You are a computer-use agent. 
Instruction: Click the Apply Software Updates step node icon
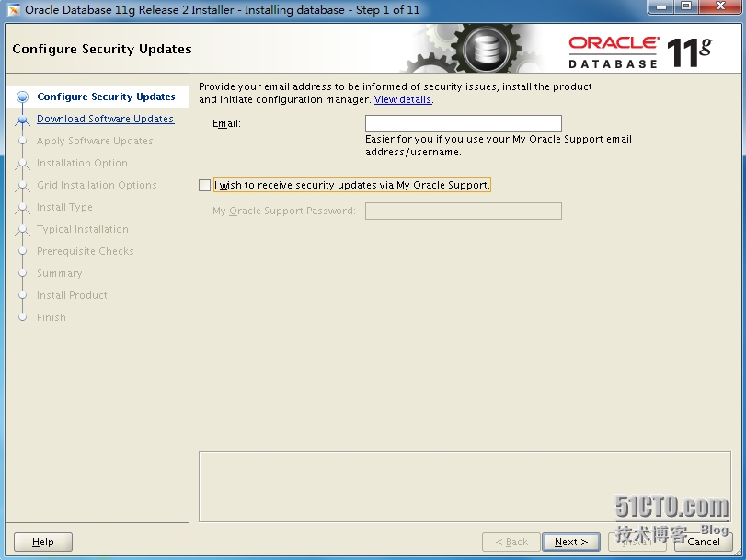tap(22, 141)
